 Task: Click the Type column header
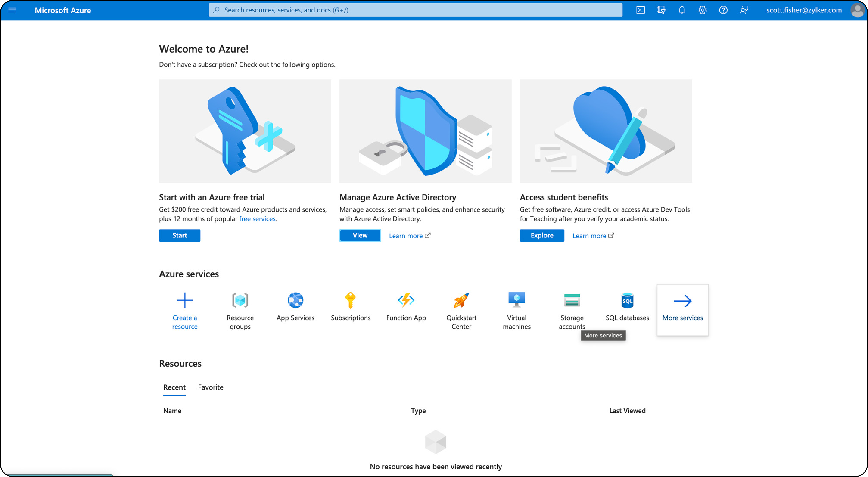[x=418, y=410]
